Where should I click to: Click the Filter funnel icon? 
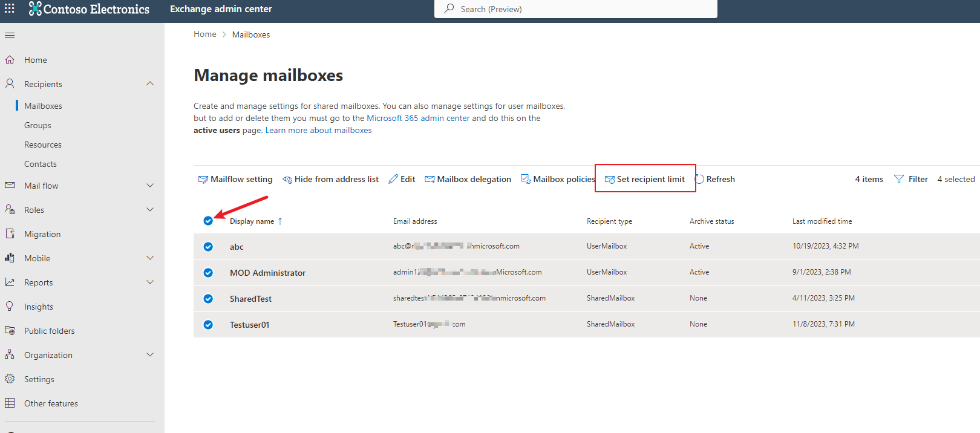899,179
